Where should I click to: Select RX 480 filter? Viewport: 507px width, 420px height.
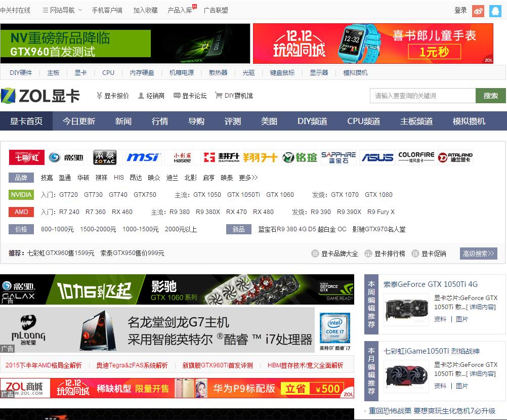pos(263,212)
